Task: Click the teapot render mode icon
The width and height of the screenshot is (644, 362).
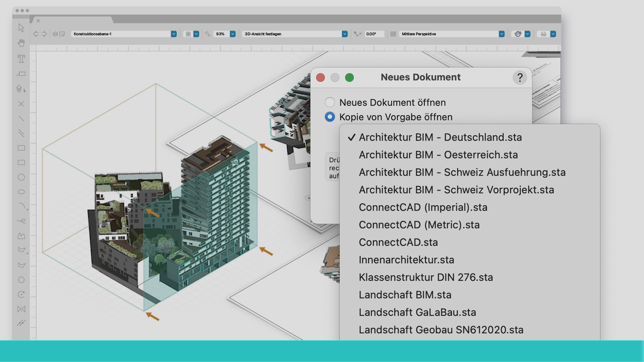Action: point(518,34)
